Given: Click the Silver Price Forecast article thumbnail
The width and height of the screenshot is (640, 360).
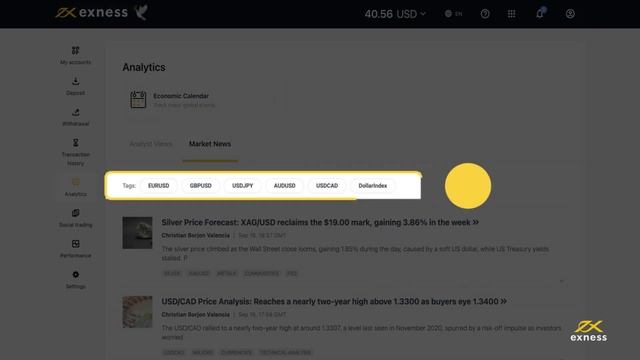Looking at the screenshot, I should click(138, 233).
